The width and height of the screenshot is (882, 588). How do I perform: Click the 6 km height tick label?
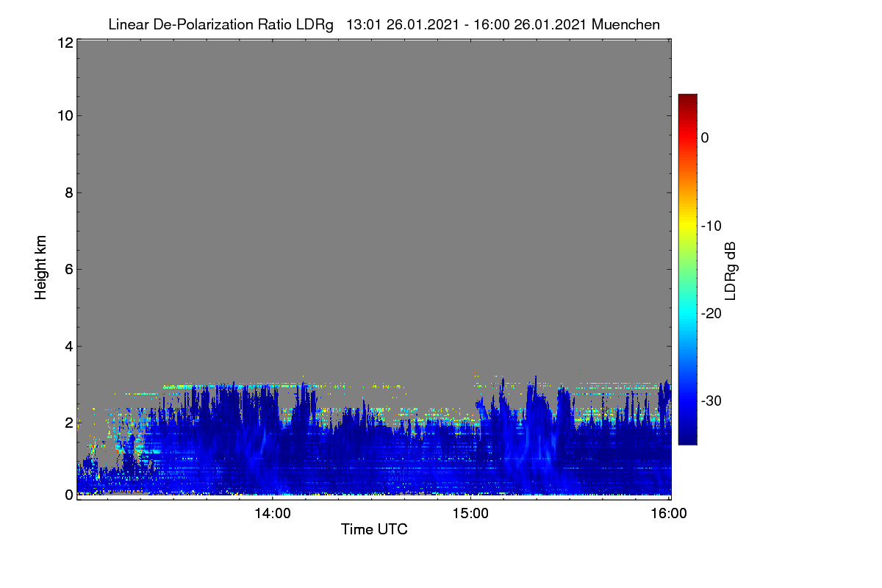pyautogui.click(x=68, y=269)
